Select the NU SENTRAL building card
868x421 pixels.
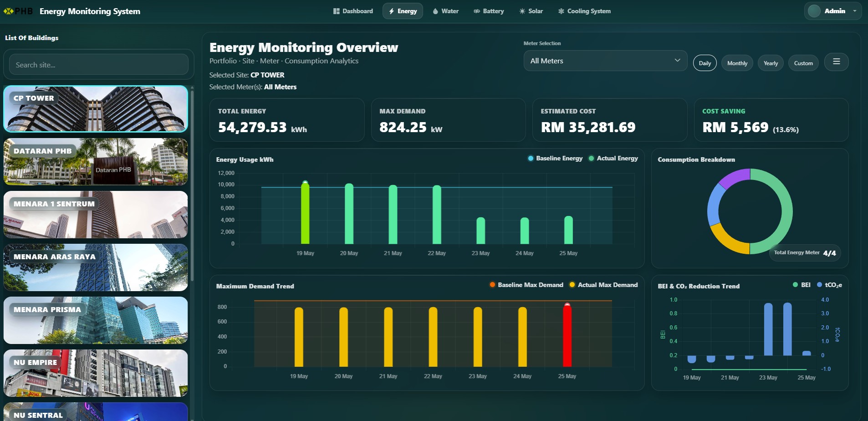[x=96, y=412]
